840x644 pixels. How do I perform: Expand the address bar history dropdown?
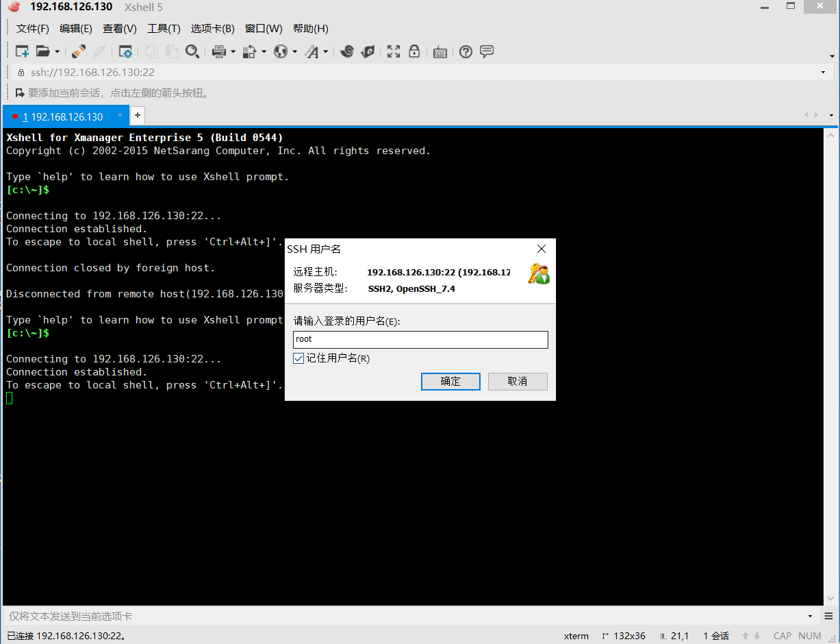coord(823,72)
